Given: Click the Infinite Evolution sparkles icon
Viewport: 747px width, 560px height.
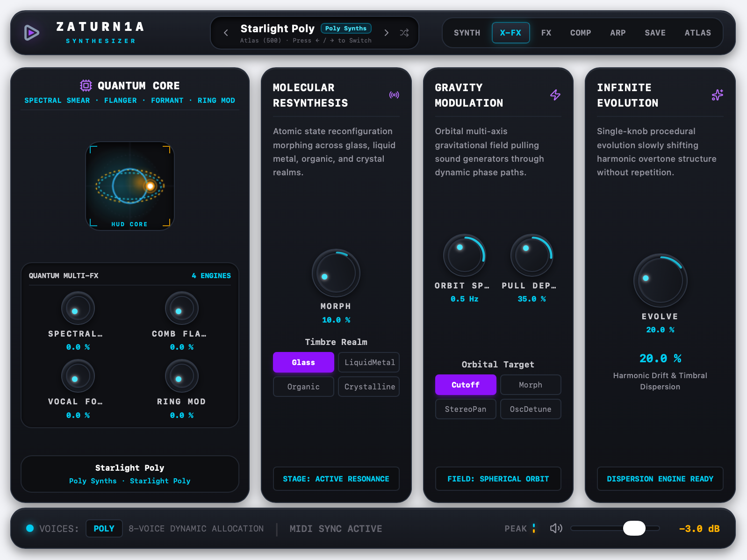Looking at the screenshot, I should (718, 95).
